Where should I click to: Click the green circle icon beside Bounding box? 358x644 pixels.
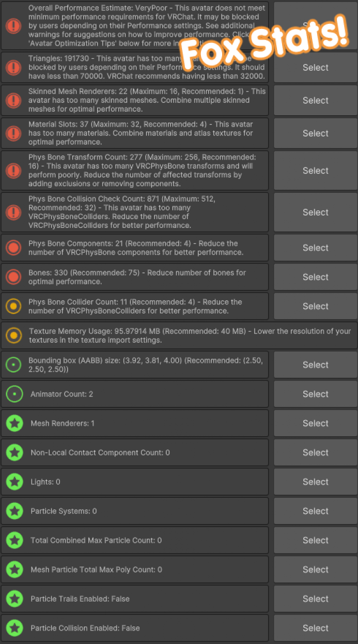pos(14,365)
